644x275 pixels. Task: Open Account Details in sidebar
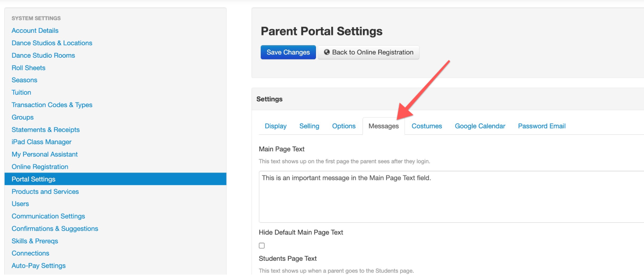(35, 30)
